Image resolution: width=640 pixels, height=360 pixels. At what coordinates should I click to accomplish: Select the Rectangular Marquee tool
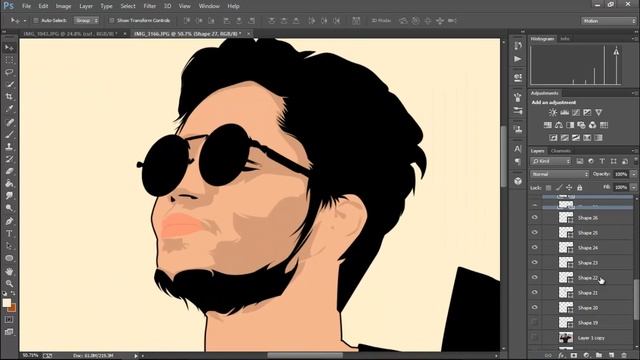(9, 60)
